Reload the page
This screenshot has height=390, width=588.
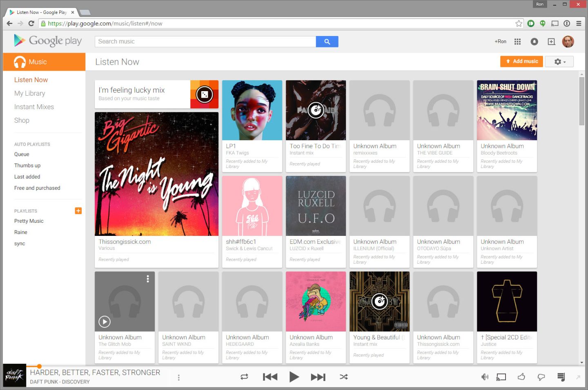pos(31,23)
